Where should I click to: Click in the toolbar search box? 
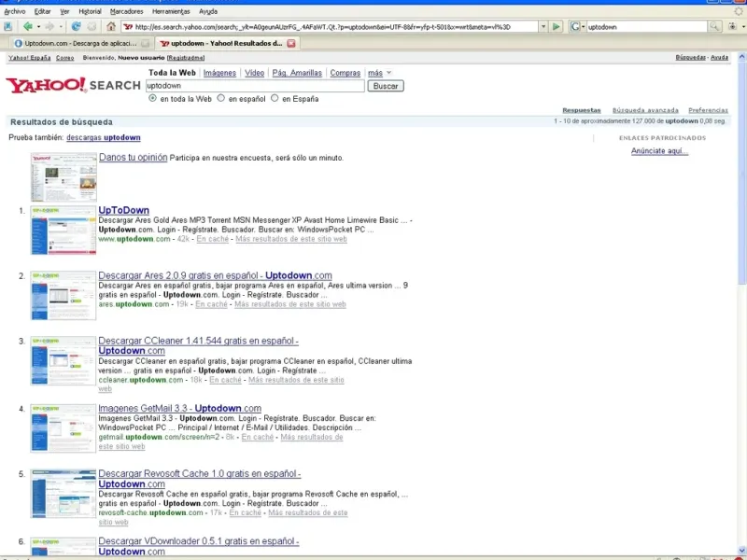point(646,27)
